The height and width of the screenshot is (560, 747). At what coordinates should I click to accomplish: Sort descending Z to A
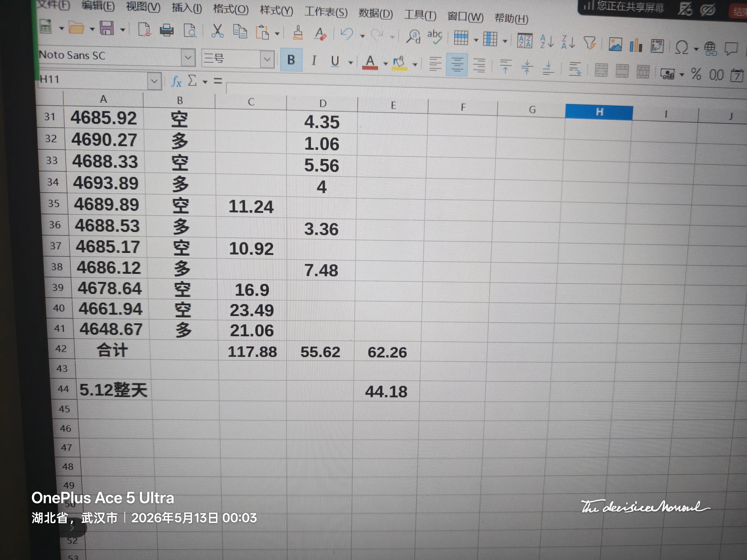[x=568, y=42]
